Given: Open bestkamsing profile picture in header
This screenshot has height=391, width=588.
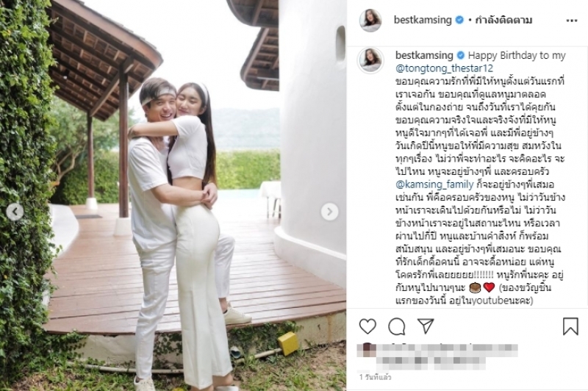Looking at the screenshot, I should pyautogui.click(x=370, y=21).
